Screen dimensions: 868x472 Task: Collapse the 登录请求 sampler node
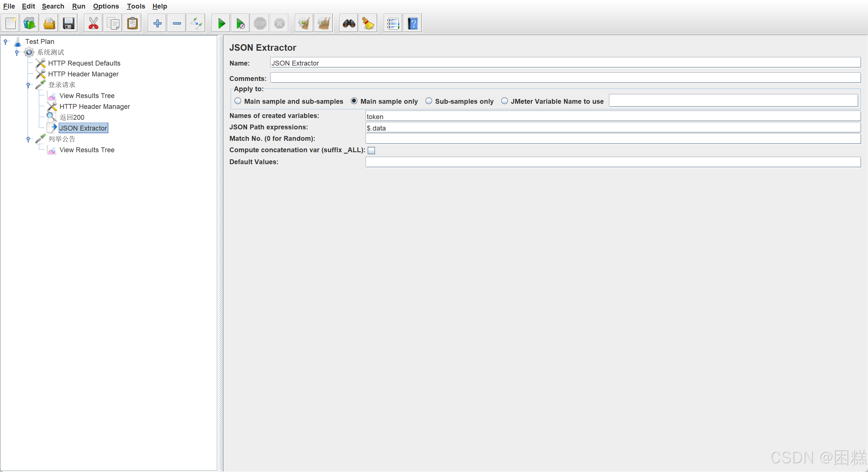[x=28, y=85]
